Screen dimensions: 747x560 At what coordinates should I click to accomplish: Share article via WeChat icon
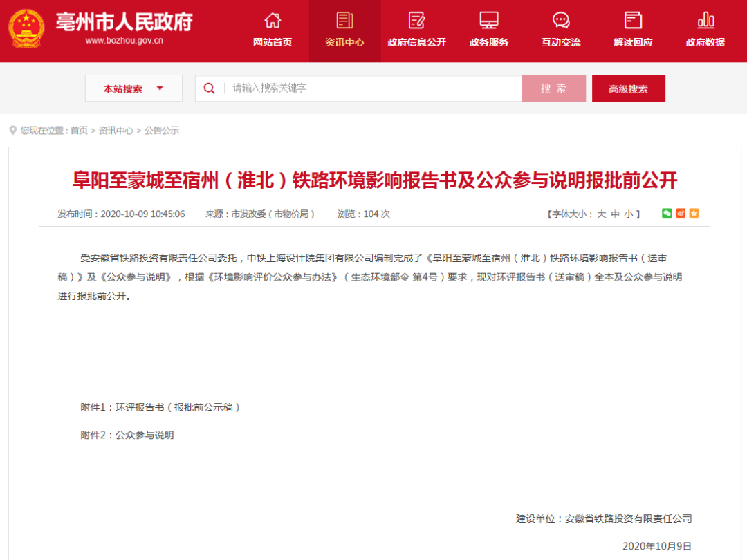coord(667,214)
